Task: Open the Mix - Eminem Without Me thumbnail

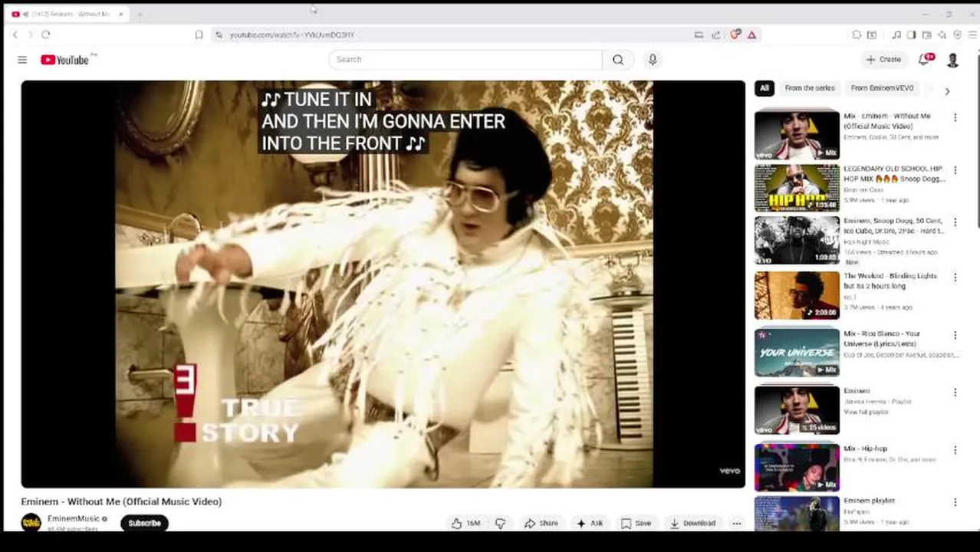Action: pyautogui.click(x=797, y=134)
